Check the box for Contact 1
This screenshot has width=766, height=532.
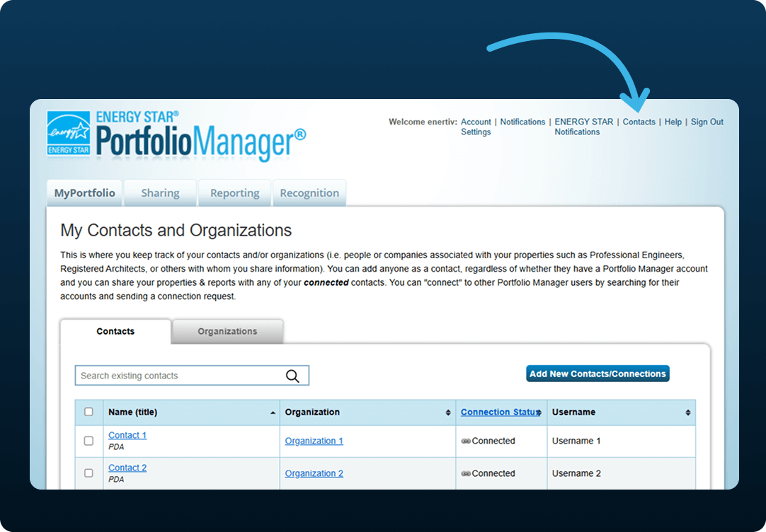coord(88,441)
